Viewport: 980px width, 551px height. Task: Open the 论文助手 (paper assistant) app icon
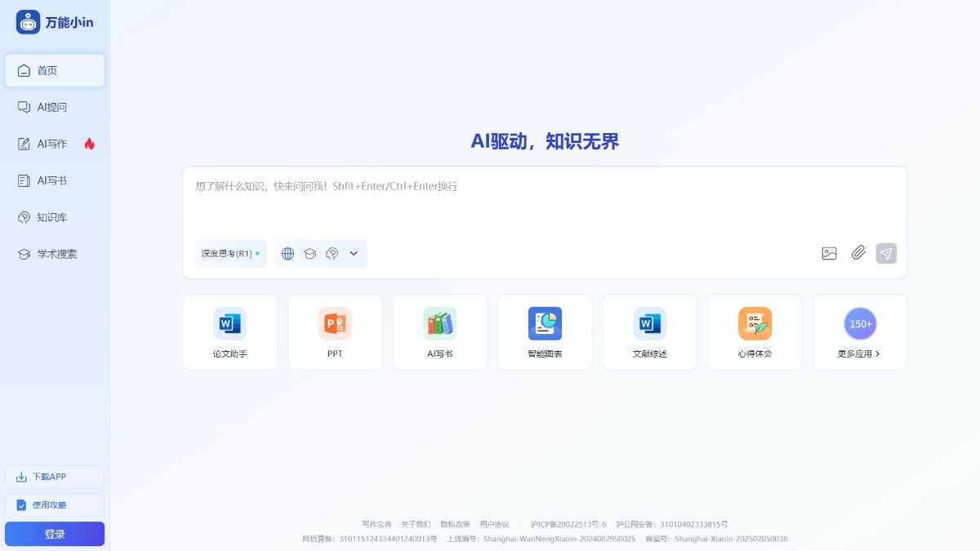(230, 331)
